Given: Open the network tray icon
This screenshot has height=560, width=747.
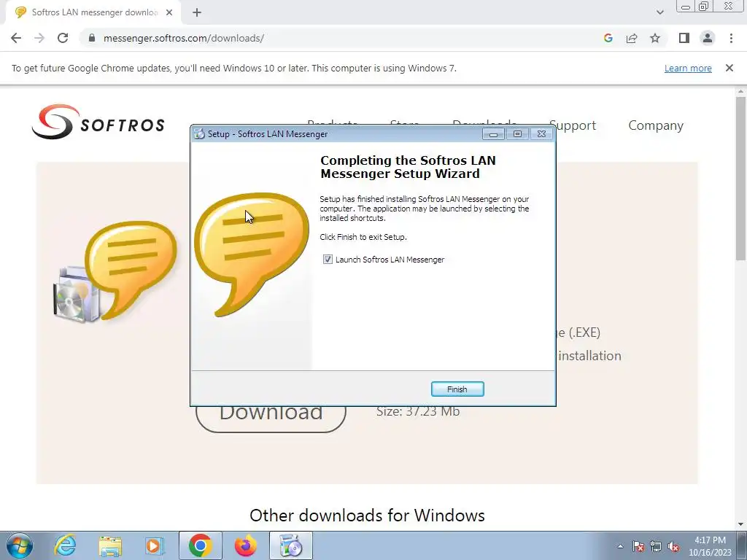Looking at the screenshot, I should [x=656, y=546].
